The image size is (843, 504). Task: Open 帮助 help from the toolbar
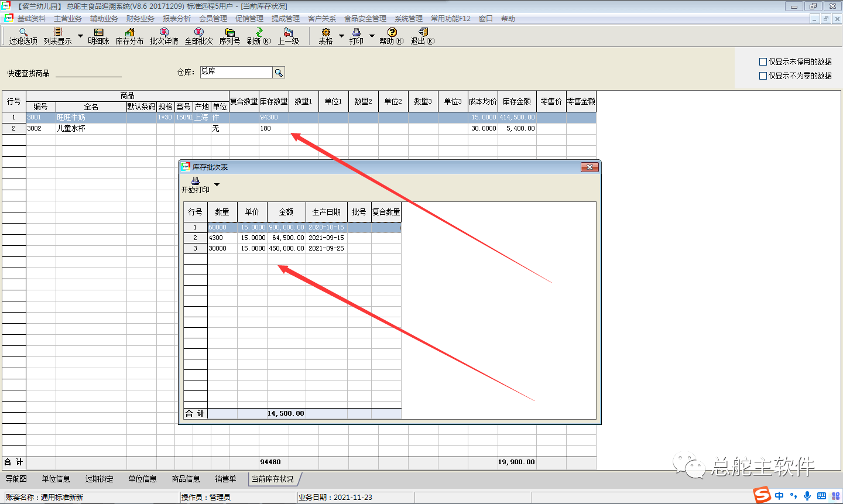point(392,36)
